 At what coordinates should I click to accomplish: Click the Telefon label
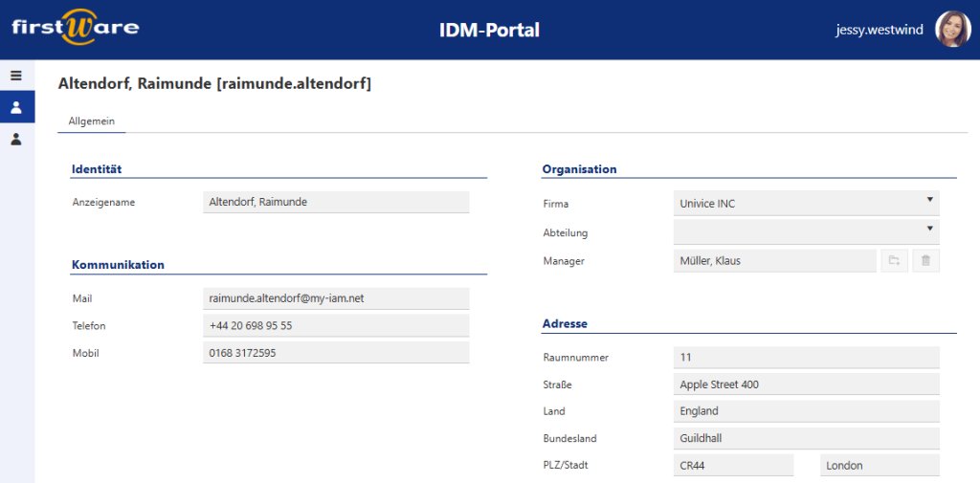coord(89,325)
